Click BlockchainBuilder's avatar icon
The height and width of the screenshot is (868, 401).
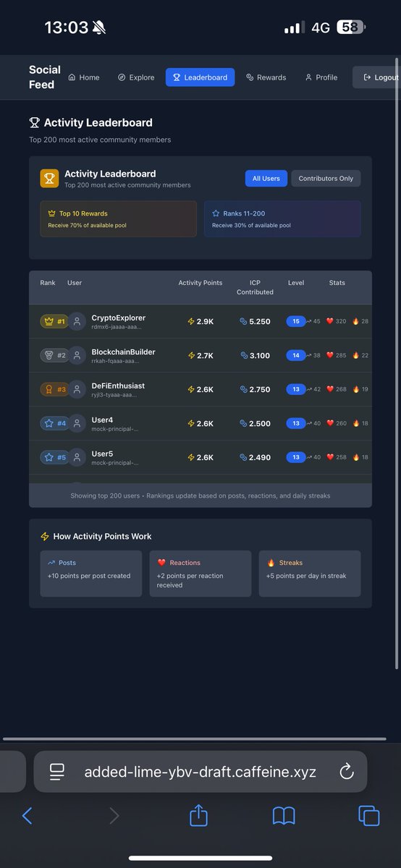point(77,355)
